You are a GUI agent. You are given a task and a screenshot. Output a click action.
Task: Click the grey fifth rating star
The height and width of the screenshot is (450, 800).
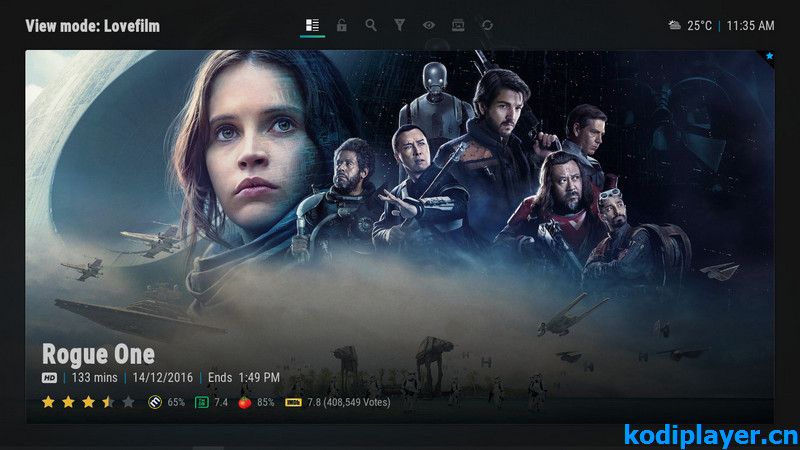(x=128, y=402)
